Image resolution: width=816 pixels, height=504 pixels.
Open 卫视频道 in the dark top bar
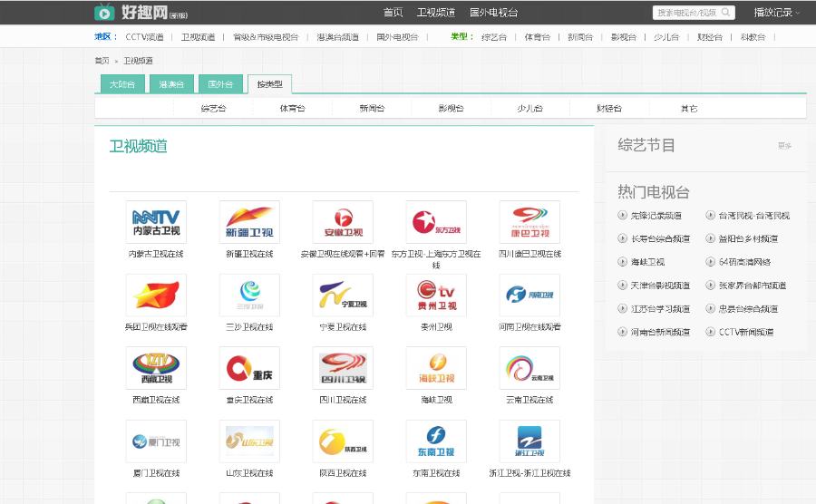click(x=436, y=13)
